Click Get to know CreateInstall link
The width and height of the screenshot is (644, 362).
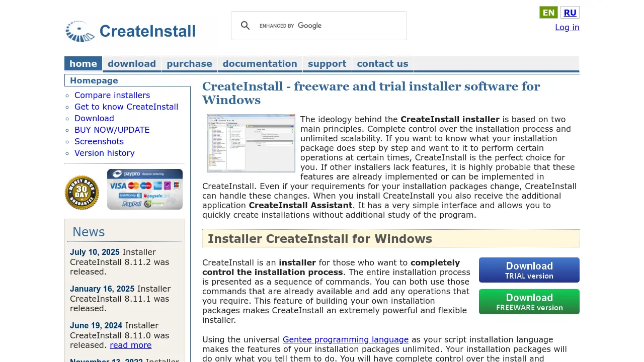(126, 107)
